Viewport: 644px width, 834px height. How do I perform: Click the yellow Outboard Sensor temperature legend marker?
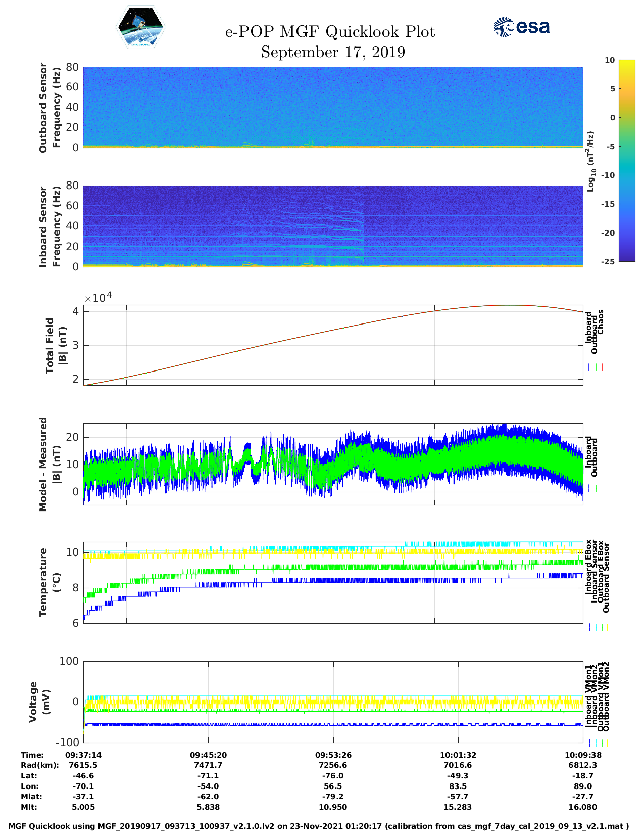click(607, 627)
